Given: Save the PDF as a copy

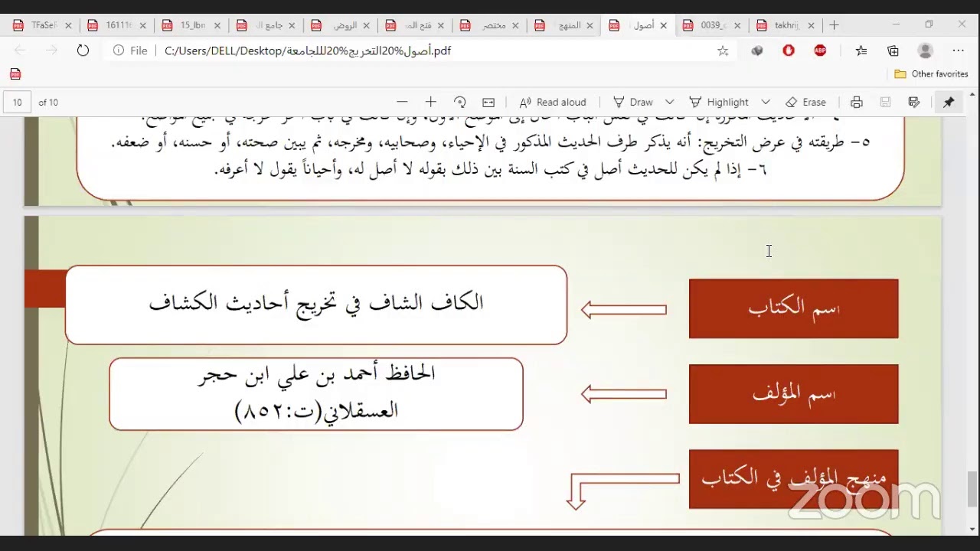Looking at the screenshot, I should (x=913, y=102).
